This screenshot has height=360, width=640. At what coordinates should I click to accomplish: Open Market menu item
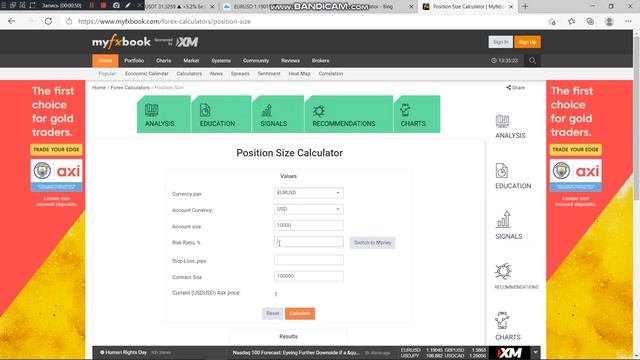(191, 60)
